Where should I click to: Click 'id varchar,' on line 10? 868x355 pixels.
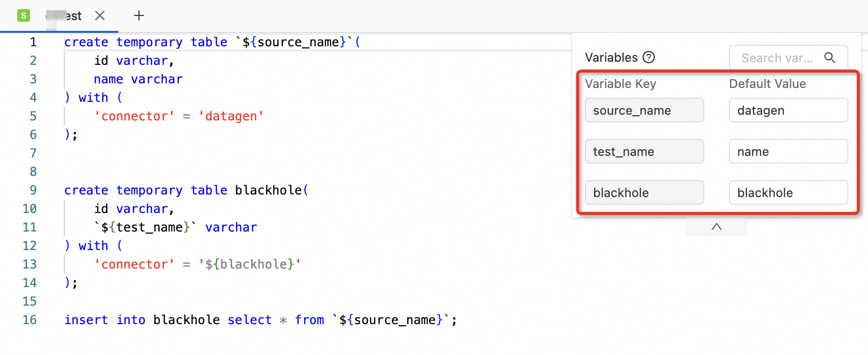pyautogui.click(x=134, y=208)
